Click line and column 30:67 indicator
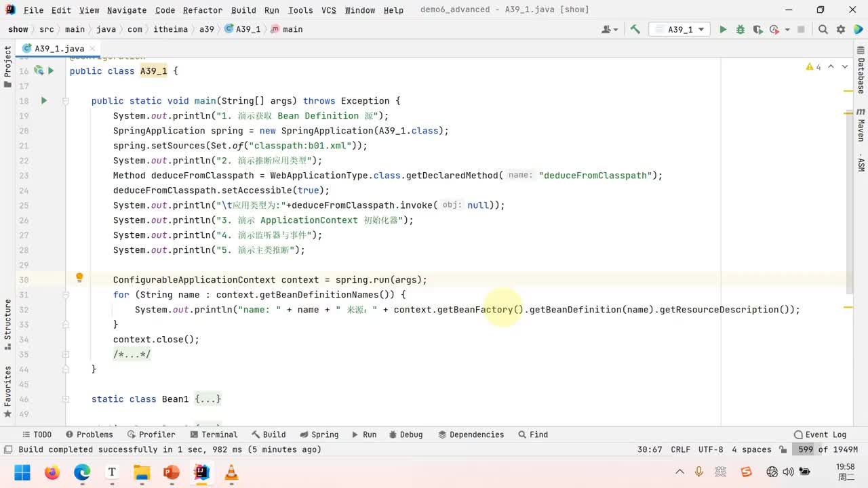 pyautogui.click(x=650, y=449)
